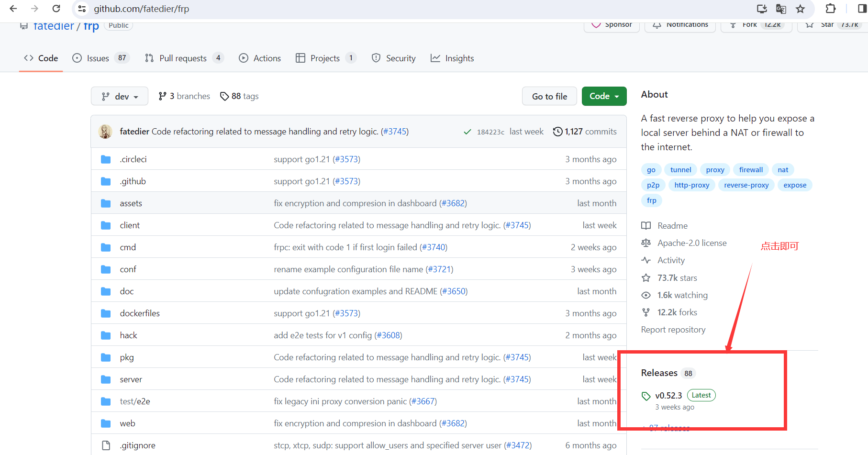The height and width of the screenshot is (455, 868).
Task: View the Security tab
Action: 394,58
